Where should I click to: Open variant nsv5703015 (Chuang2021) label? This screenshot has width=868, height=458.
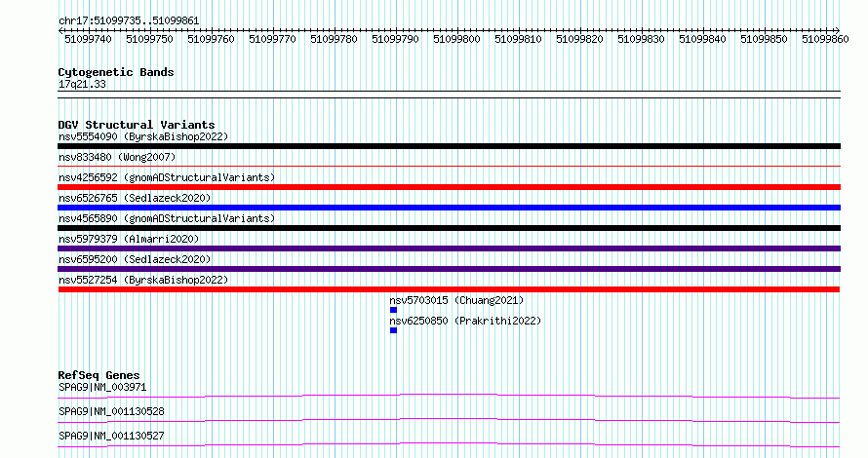coord(456,300)
